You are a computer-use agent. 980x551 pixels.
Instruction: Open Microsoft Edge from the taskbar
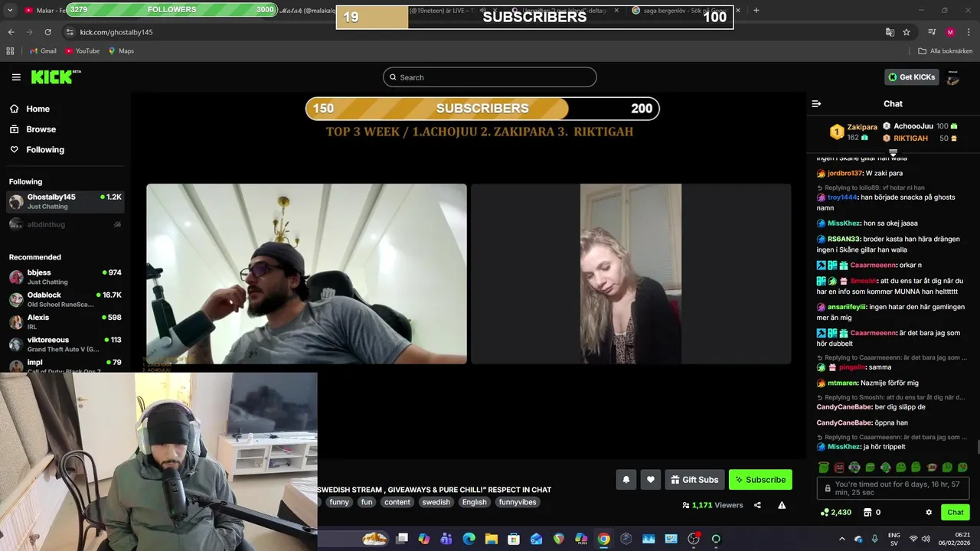pyautogui.click(x=469, y=539)
